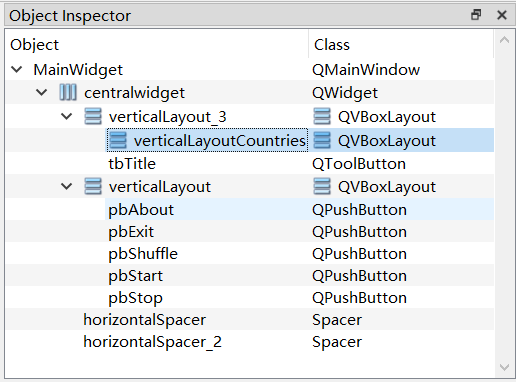516x382 pixels.
Task: Click the scrollbar down arrow
Action: (x=504, y=367)
